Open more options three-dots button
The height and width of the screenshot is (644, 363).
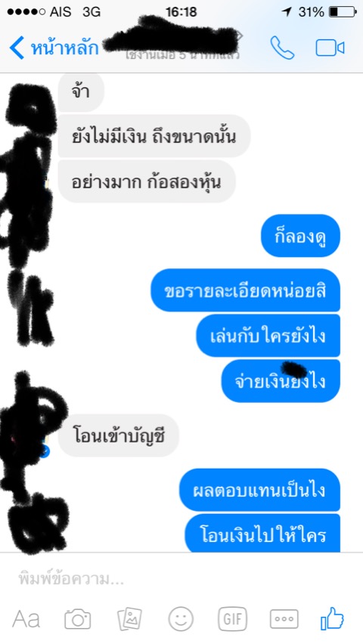(x=284, y=619)
